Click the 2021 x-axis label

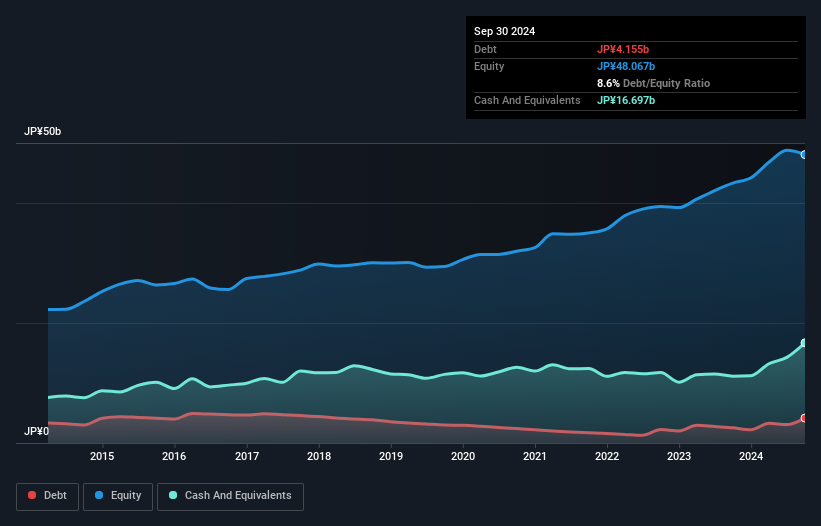click(535, 456)
